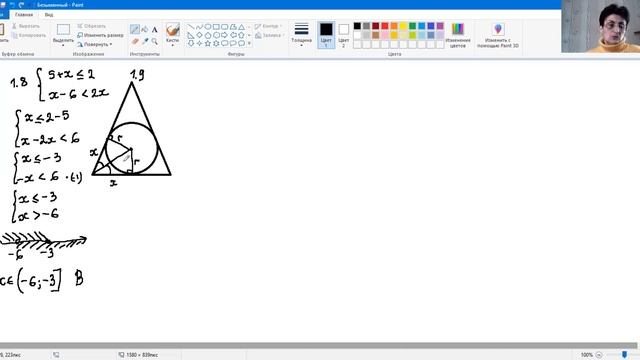This screenshot has height=360, width=640.
Task: Choose the Polygon shape
Action: click(233, 27)
